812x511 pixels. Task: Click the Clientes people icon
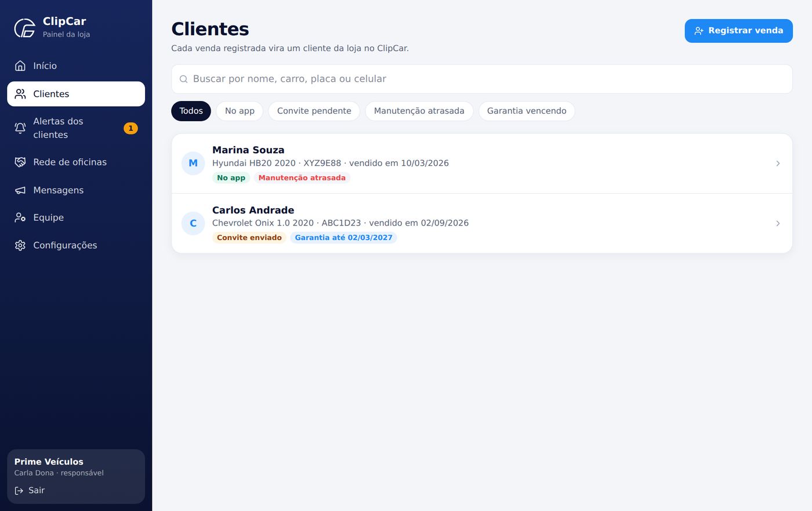click(x=20, y=94)
